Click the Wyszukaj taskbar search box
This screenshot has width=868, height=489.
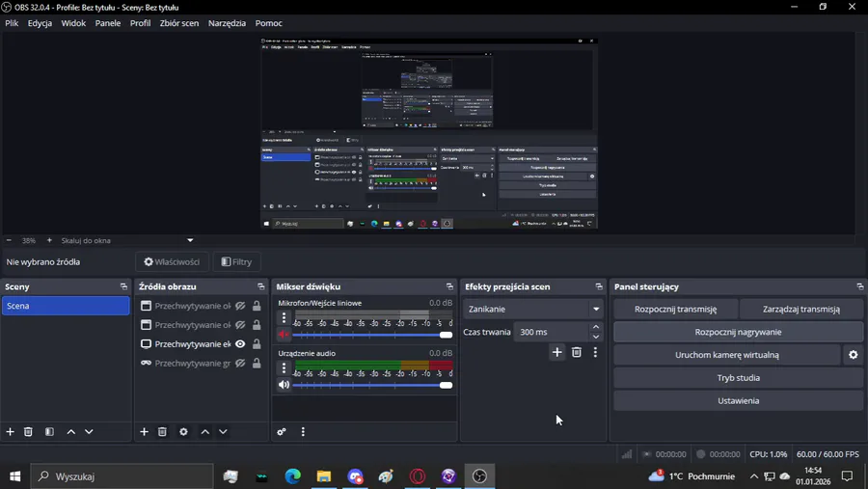pos(122,476)
